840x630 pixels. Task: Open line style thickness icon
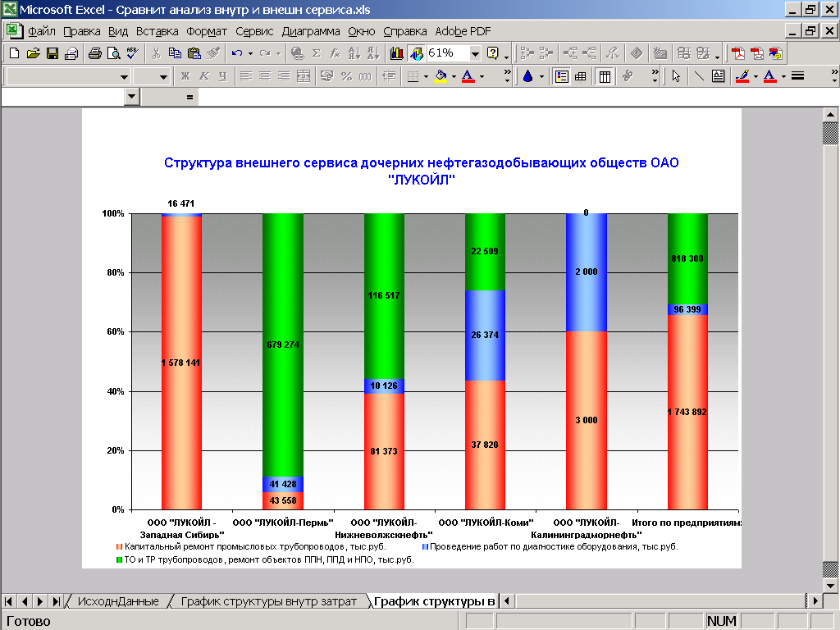click(797, 76)
